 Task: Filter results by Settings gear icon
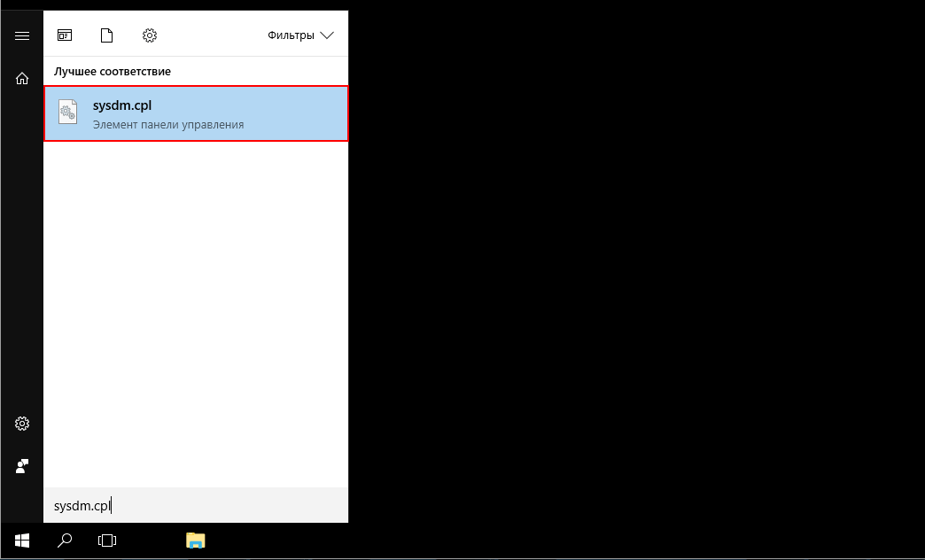[x=149, y=35]
